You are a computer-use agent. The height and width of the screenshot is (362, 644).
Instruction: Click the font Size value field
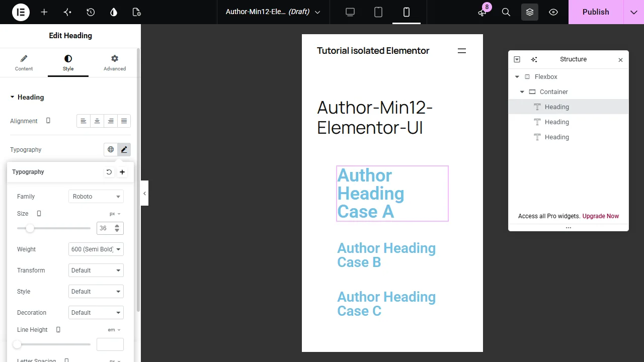pyautogui.click(x=110, y=228)
